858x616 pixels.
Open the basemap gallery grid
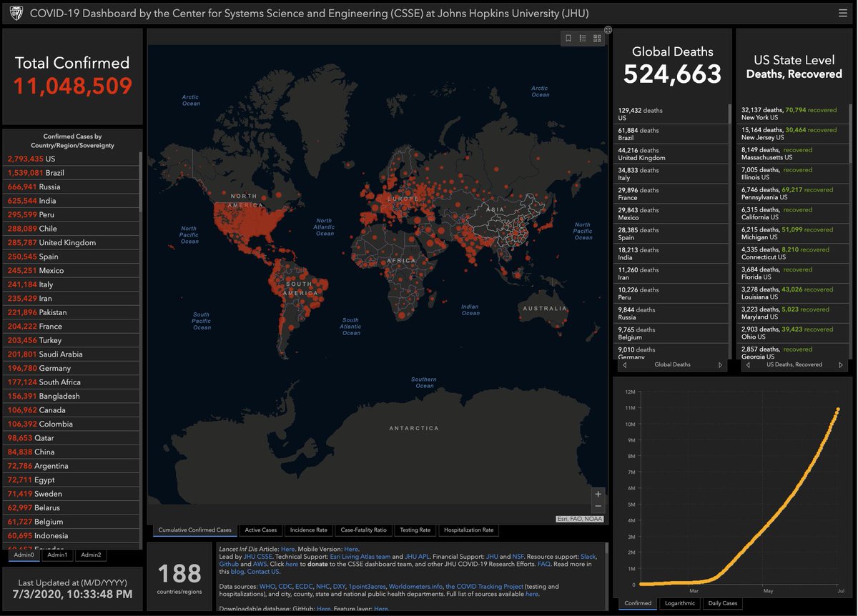pos(597,39)
